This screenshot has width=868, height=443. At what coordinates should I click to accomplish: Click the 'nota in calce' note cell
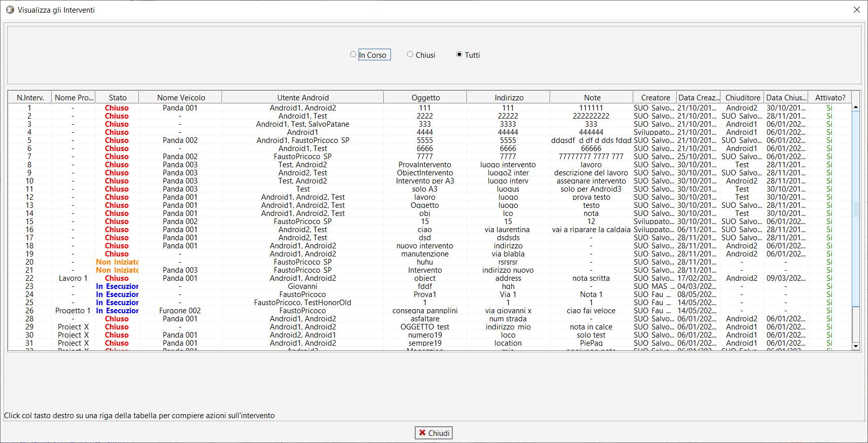(591, 327)
